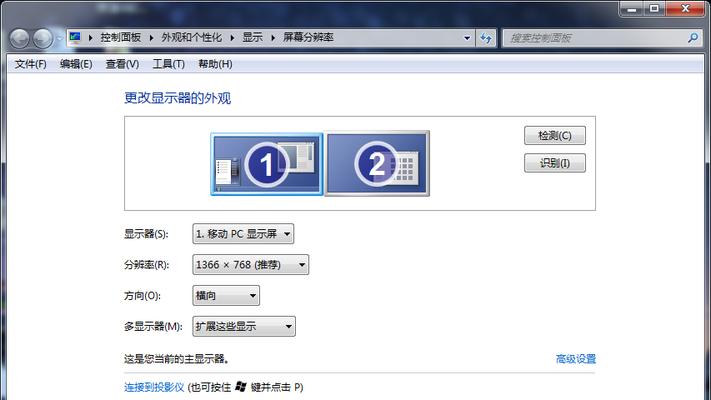Select monitor 2 thumbnail
The width and height of the screenshot is (711, 400).
tap(377, 164)
